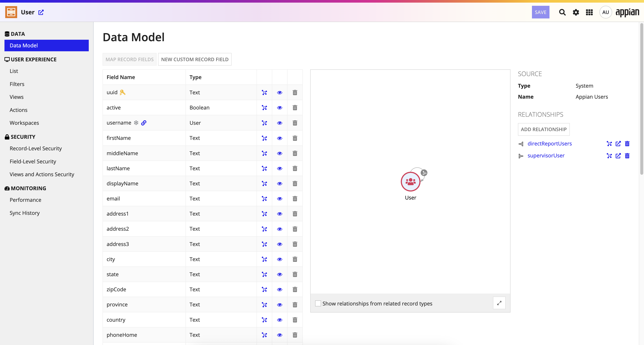Screen dimensions: 644x345
Task: View dependents icon for email field
Action: (x=264, y=199)
